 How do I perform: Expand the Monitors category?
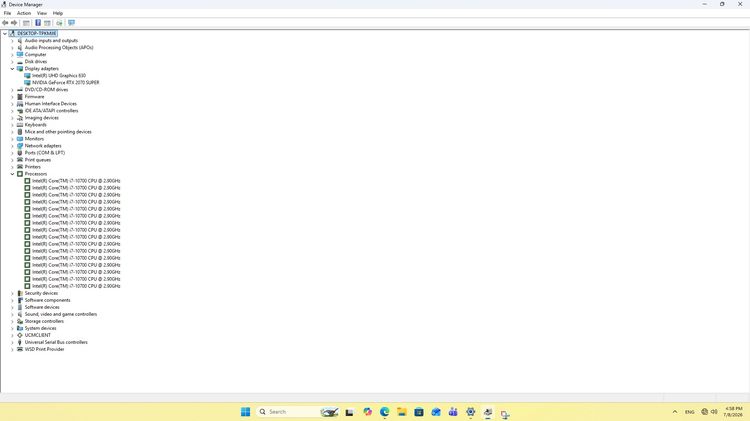(x=12, y=139)
